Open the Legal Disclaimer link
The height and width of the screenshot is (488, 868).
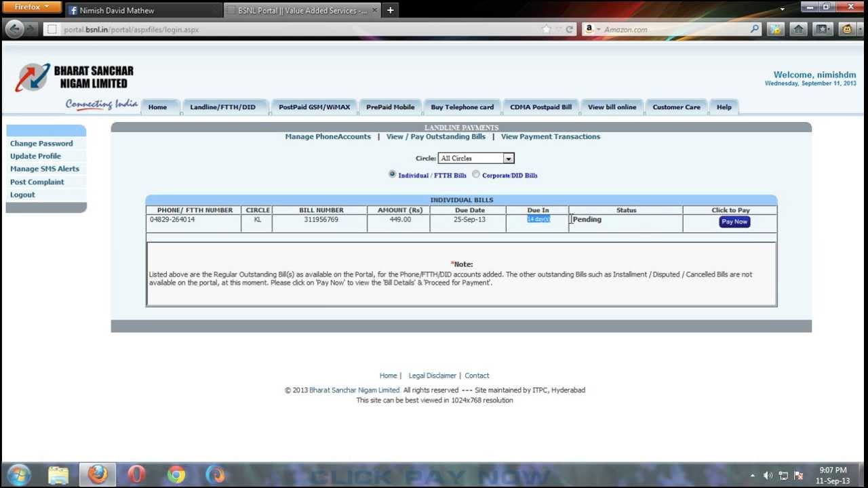pyautogui.click(x=433, y=375)
